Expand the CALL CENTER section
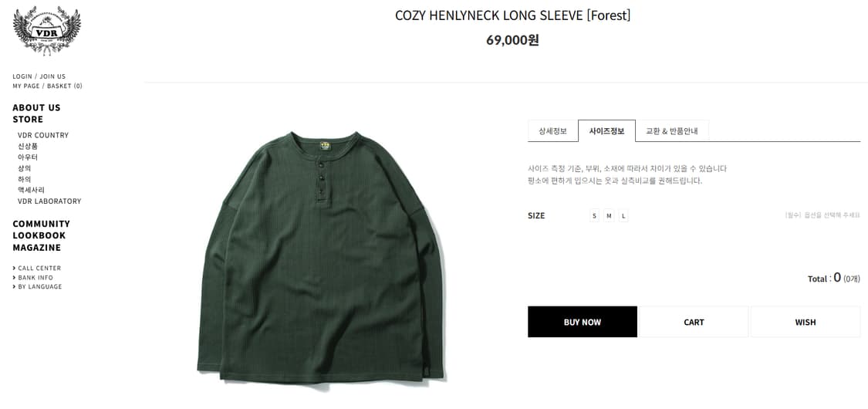The image size is (868, 409). tap(37, 268)
